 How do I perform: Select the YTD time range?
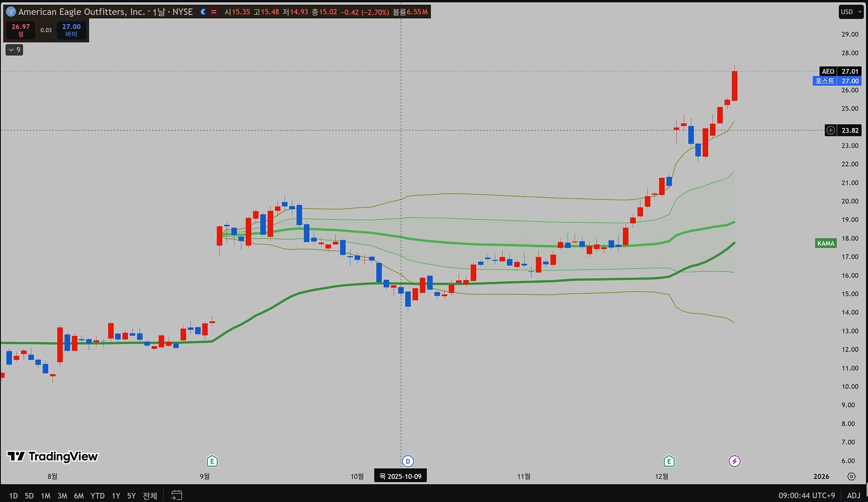click(97, 496)
